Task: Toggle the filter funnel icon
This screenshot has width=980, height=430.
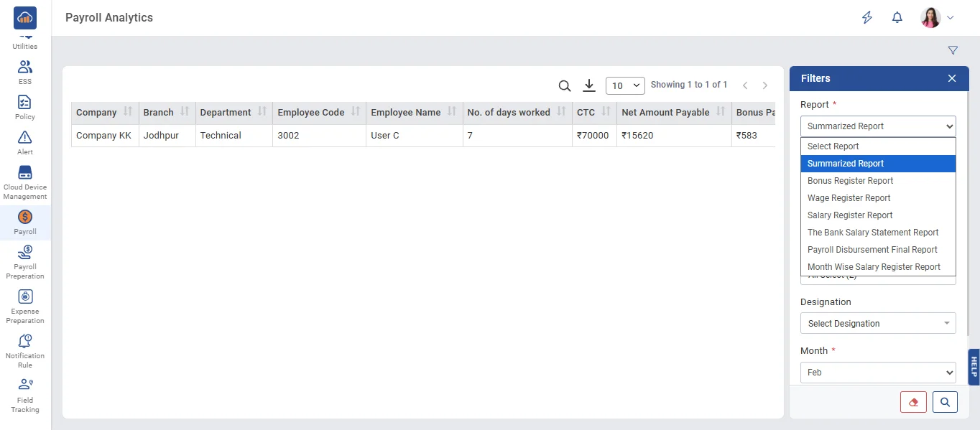Action: 953,50
